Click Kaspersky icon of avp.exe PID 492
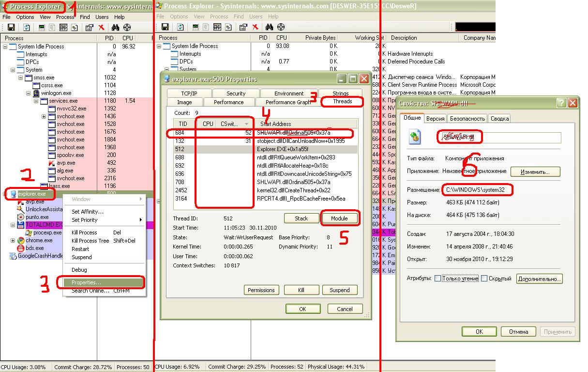 [53, 163]
